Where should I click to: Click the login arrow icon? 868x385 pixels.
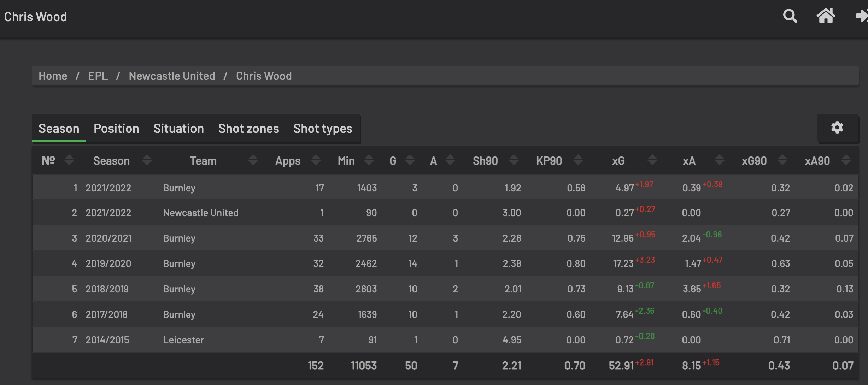click(x=862, y=16)
